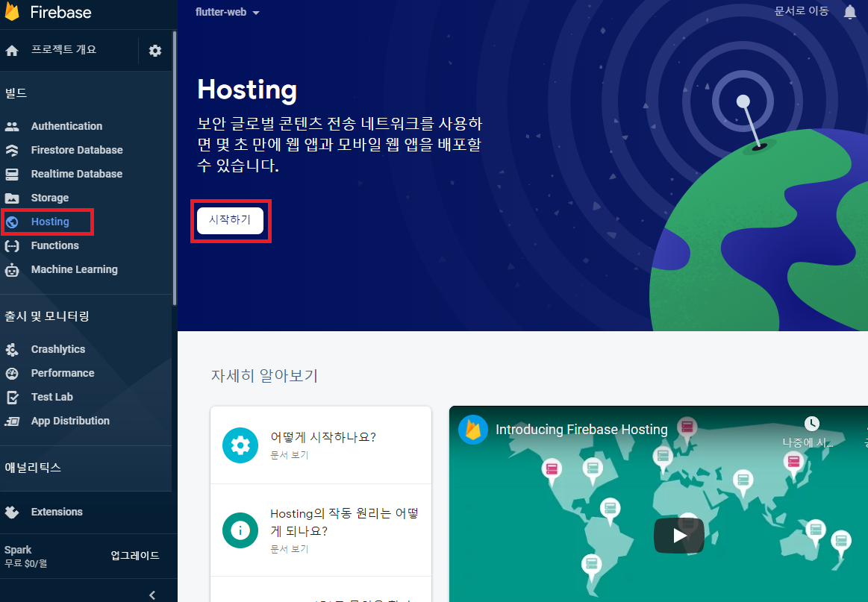Image resolution: width=868 pixels, height=602 pixels.
Task: Click the Firestore Database icon
Action: (12, 150)
